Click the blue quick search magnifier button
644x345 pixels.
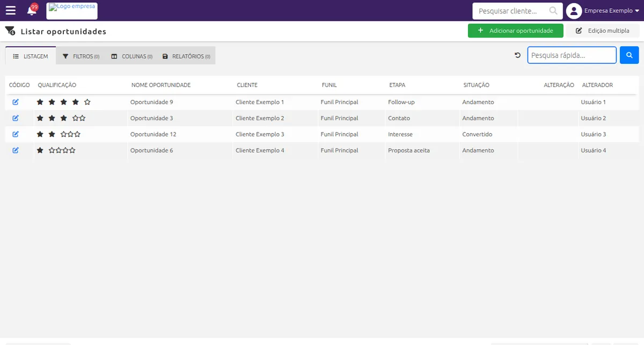(x=630, y=55)
